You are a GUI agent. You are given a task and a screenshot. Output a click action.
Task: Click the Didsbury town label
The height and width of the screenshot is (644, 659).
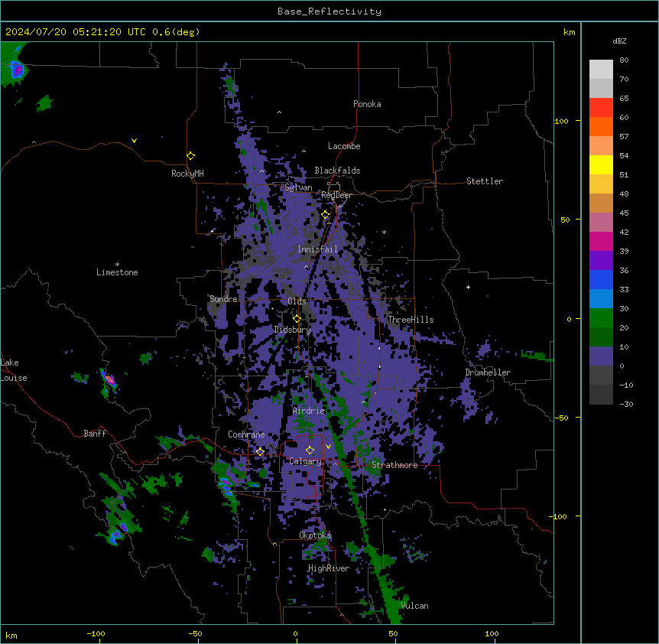click(293, 330)
